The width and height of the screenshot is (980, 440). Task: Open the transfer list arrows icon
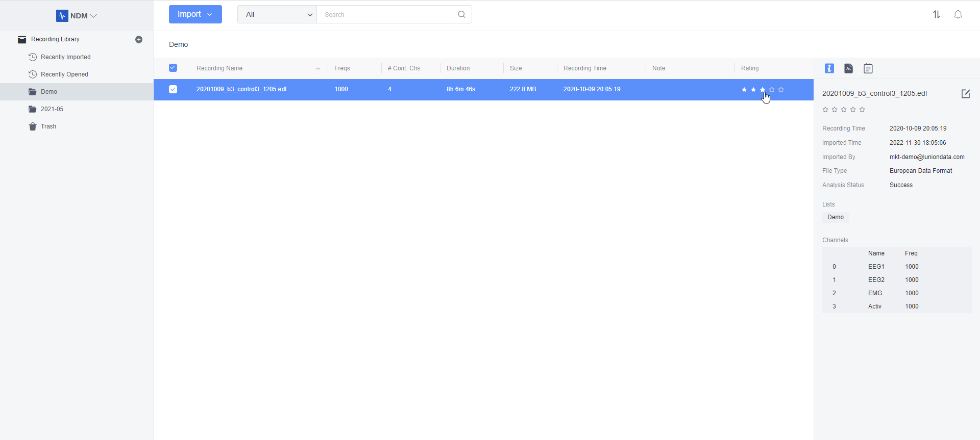tap(936, 15)
